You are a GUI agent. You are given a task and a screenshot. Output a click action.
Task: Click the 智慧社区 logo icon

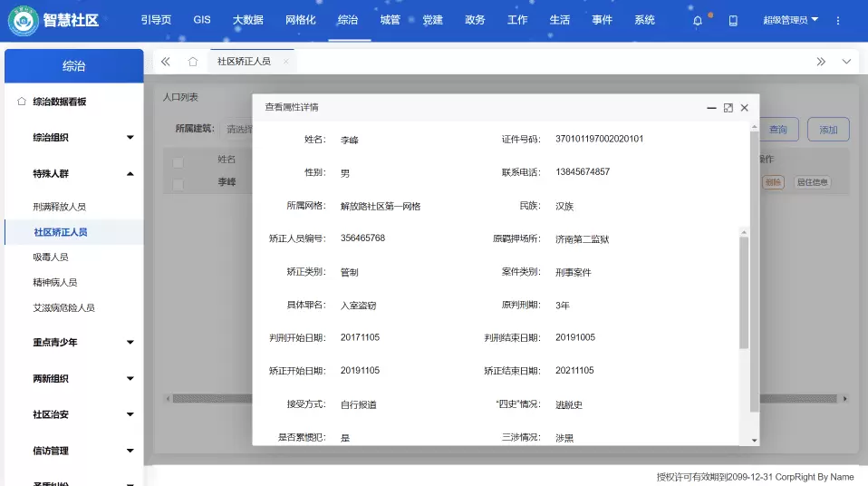[24, 20]
